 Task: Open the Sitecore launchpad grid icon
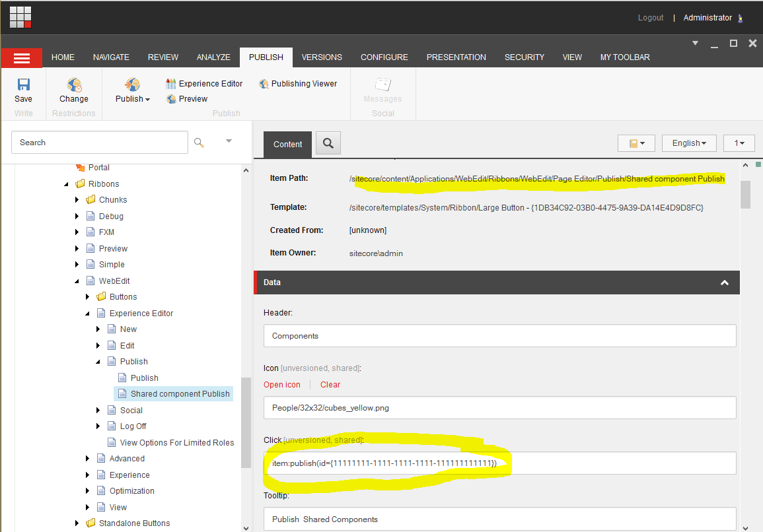[20, 17]
